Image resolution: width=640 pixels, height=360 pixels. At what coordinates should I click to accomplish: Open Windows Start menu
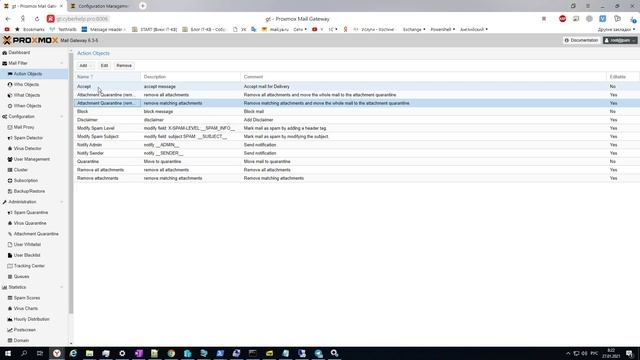pyautogui.click(x=8, y=353)
